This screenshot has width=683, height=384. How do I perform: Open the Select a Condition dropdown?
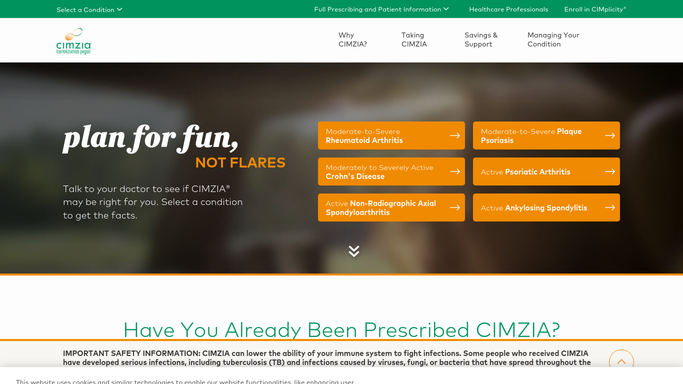point(89,10)
